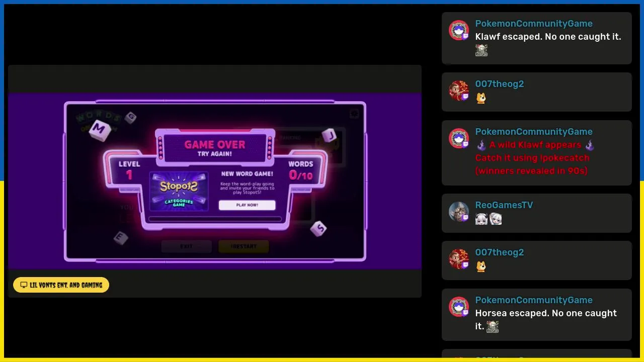Click the purple flame emote before 'A wild Klawf'
This screenshot has height=362, width=644.
click(x=481, y=145)
